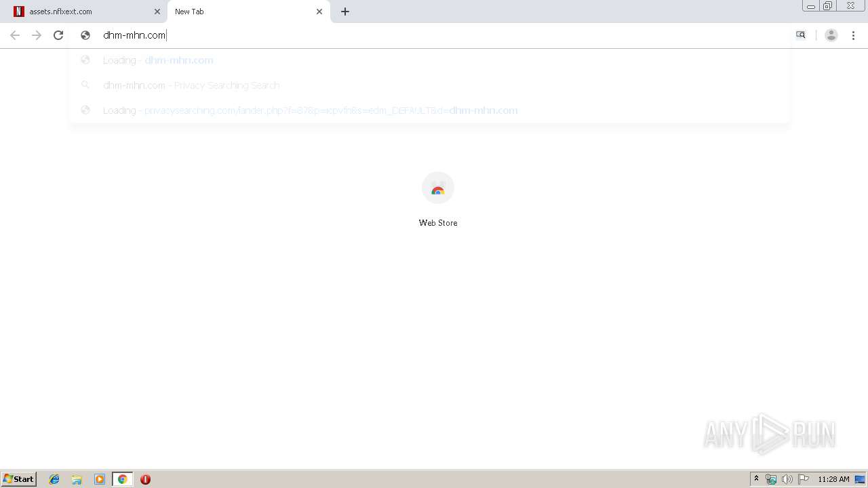Choose the privacysearching.com lander URL suggestion
The image size is (868, 488).
click(429, 110)
